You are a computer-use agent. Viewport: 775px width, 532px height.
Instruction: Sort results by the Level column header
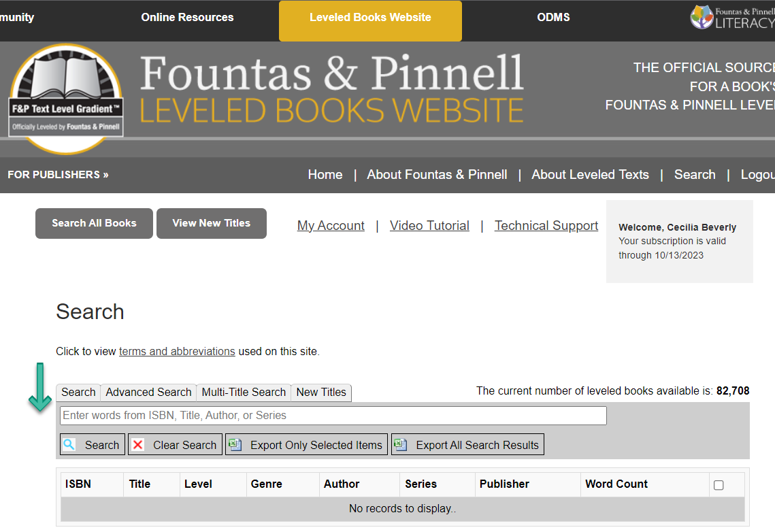(x=198, y=484)
